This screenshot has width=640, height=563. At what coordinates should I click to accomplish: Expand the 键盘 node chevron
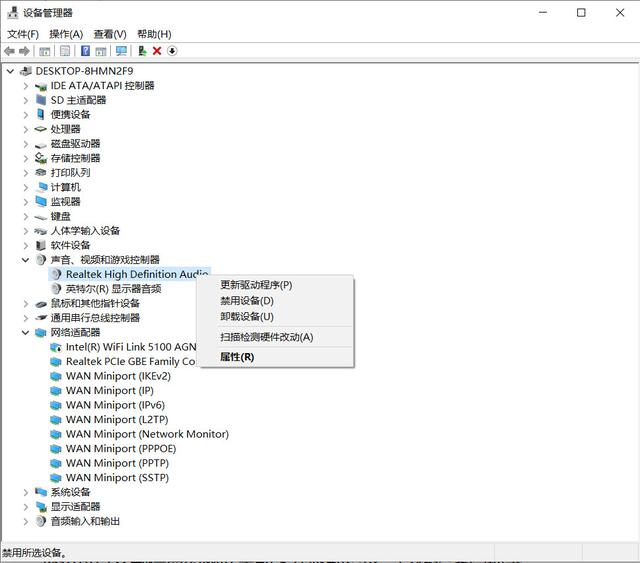(x=26, y=216)
